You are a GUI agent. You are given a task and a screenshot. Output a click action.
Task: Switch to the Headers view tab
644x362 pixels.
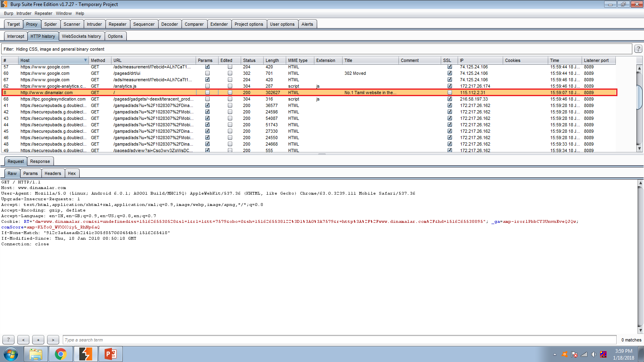(x=53, y=173)
